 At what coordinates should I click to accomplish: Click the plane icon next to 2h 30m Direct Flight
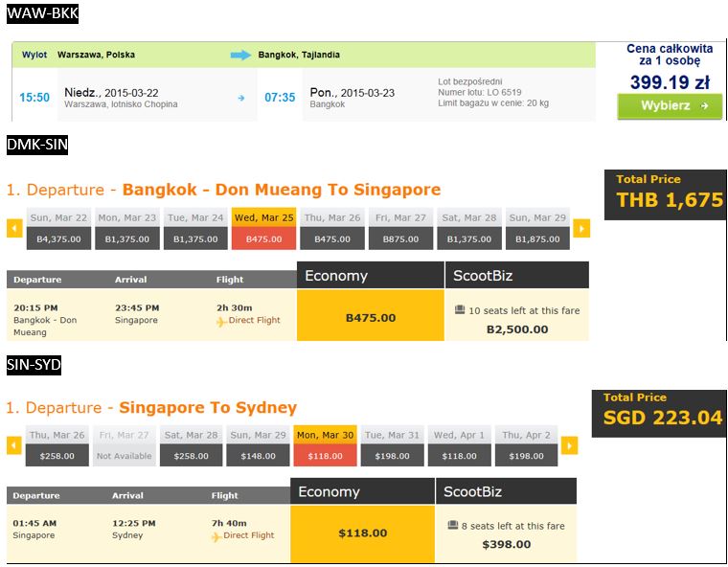[x=221, y=321]
